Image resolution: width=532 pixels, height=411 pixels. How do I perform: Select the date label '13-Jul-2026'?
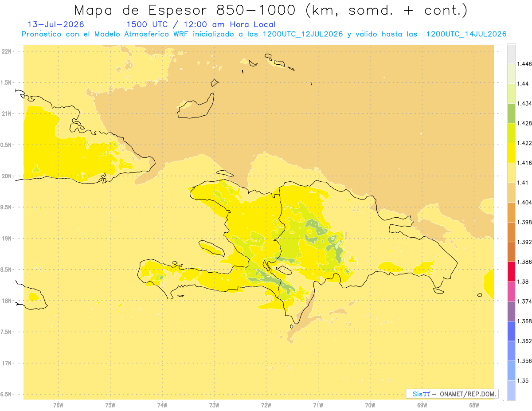tap(56, 24)
